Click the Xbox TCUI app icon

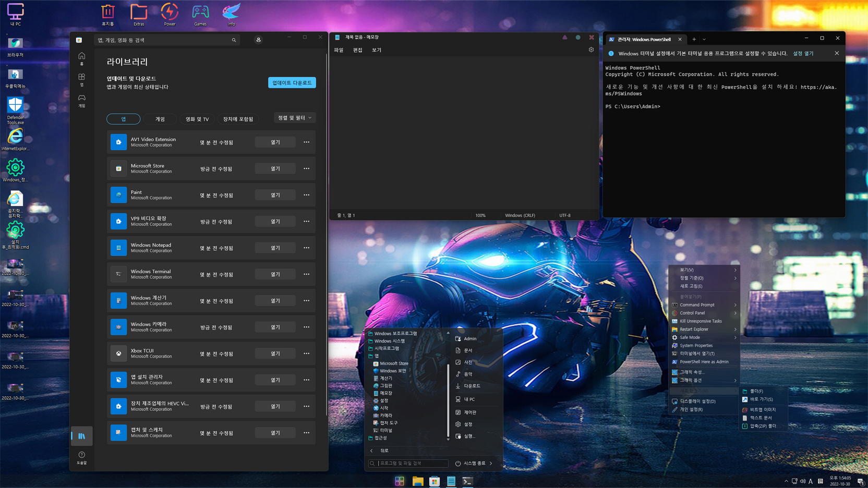118,353
